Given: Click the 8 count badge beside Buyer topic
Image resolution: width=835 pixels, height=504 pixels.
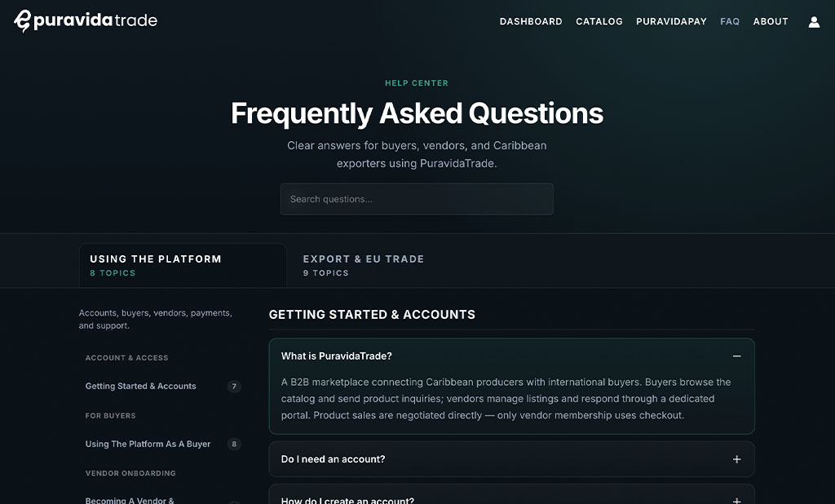Looking at the screenshot, I should pyautogui.click(x=234, y=444).
